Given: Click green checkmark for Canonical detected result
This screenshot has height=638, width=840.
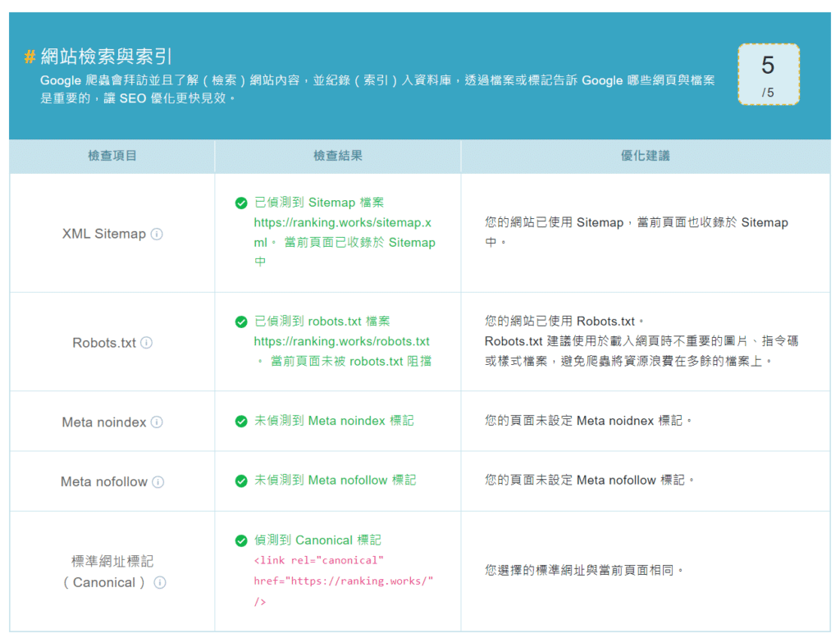Looking at the screenshot, I should [x=241, y=541].
